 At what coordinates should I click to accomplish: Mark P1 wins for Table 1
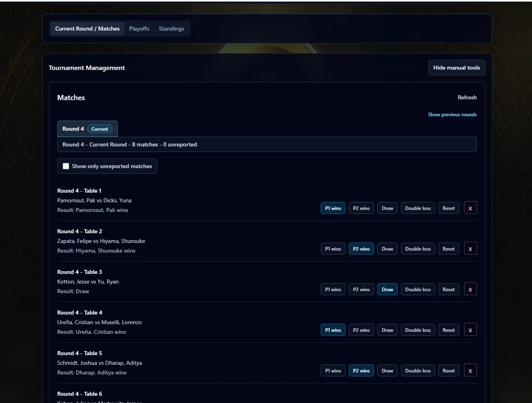click(333, 208)
